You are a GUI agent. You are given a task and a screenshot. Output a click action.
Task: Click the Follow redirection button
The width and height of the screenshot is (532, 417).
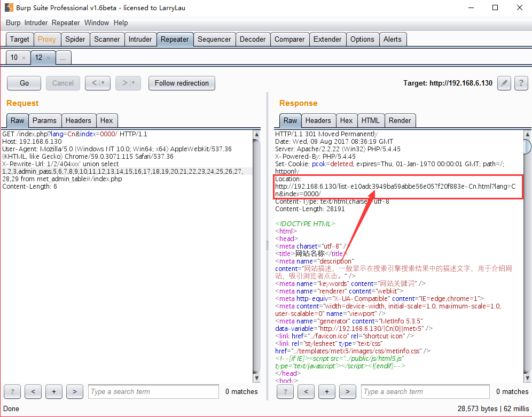(x=182, y=83)
